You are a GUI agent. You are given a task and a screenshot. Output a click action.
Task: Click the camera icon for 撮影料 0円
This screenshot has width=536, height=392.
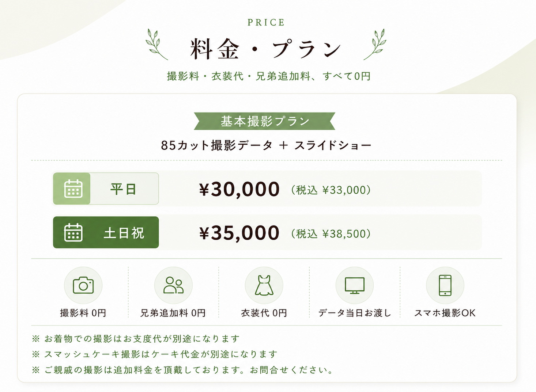83,285
